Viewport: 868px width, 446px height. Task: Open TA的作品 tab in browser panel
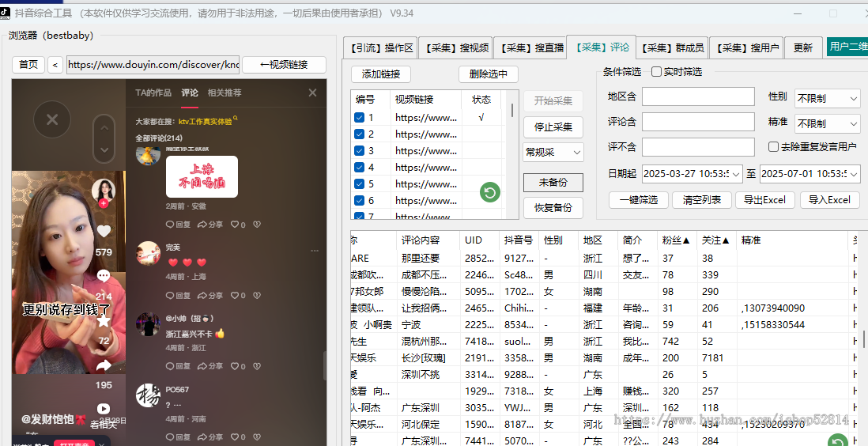click(153, 93)
